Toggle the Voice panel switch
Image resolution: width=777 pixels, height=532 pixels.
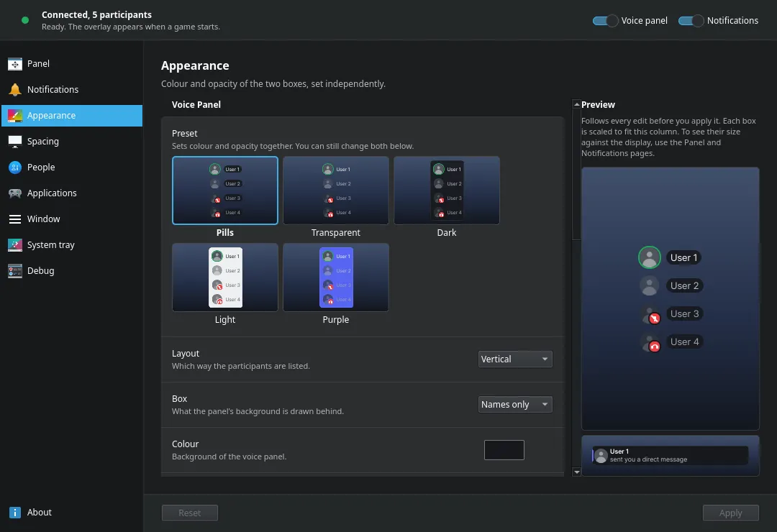(x=606, y=21)
